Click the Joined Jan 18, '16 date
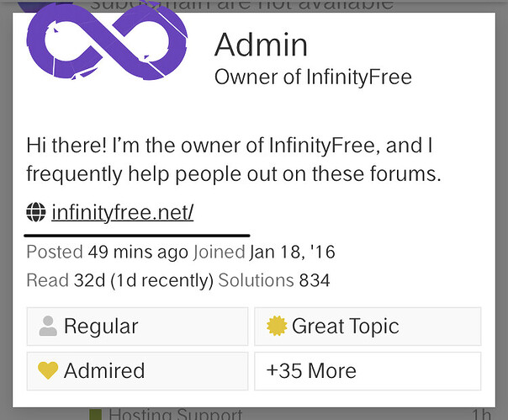508x420 pixels. (264, 252)
